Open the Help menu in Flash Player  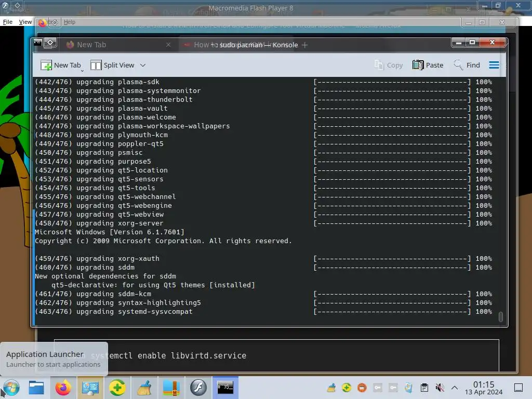tap(70, 22)
